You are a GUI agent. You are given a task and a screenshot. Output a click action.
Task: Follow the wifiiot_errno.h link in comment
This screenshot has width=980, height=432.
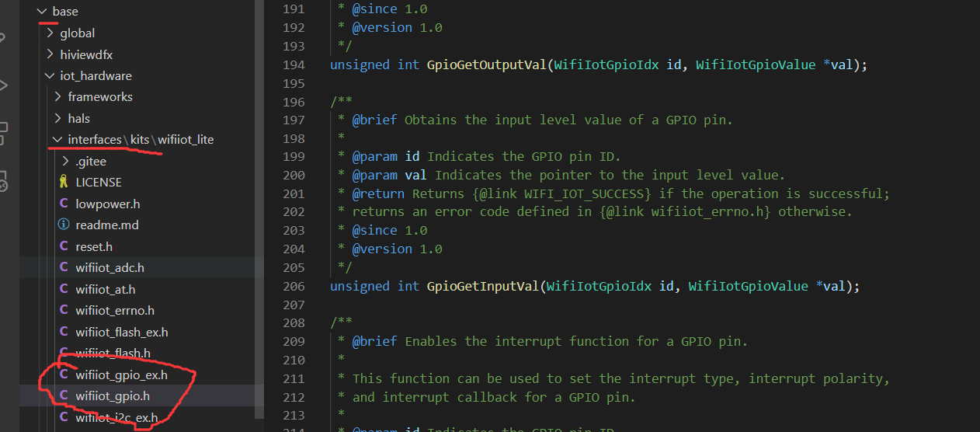click(x=711, y=212)
